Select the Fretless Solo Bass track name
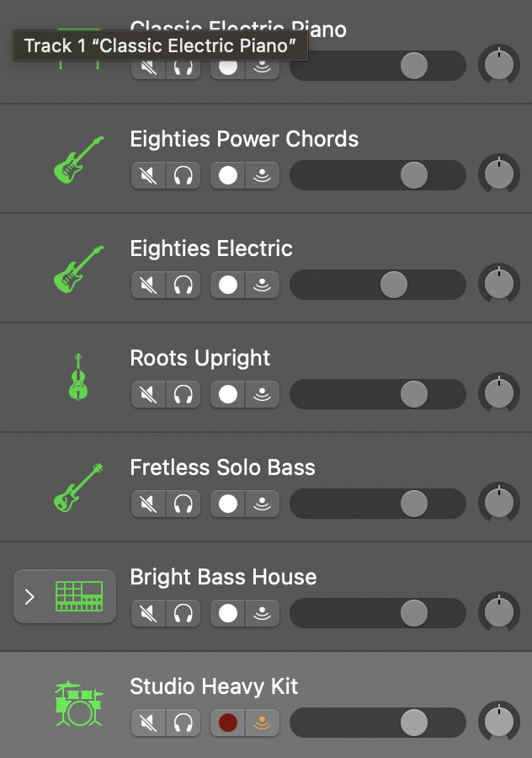This screenshot has height=758, width=532. pyautogui.click(x=222, y=468)
